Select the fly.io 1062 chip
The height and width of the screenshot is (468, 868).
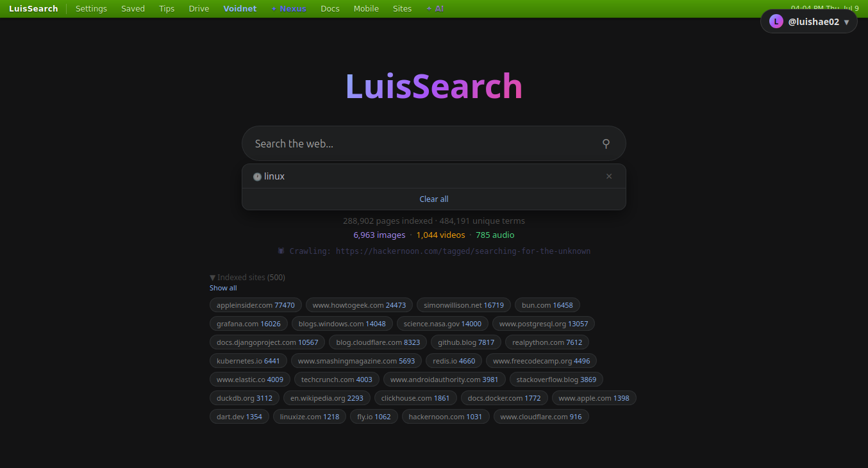click(374, 417)
